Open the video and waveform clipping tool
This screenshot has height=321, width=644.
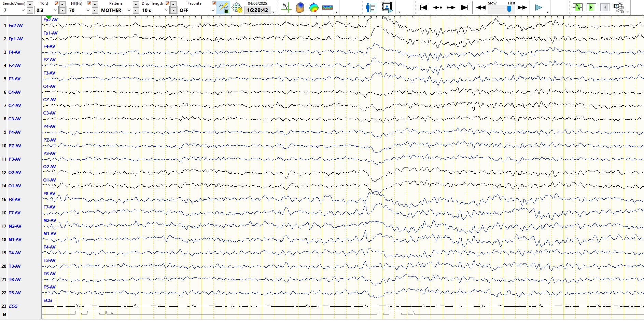(x=618, y=7)
